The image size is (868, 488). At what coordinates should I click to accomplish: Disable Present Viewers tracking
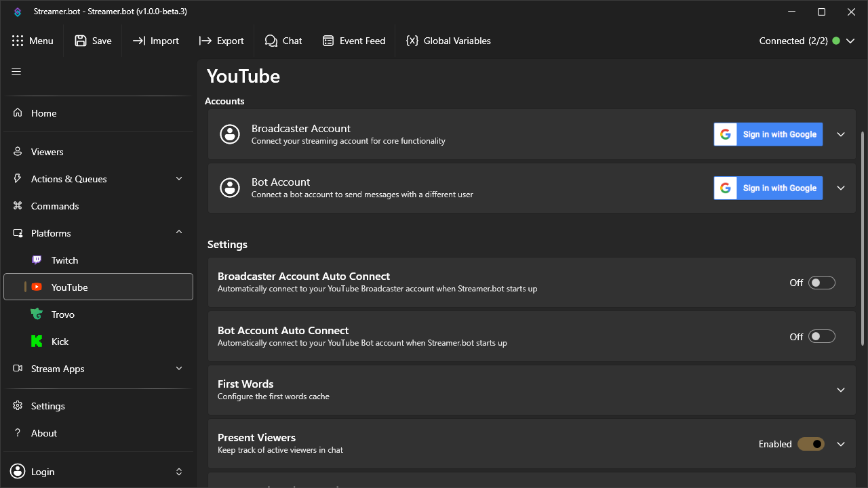810,444
